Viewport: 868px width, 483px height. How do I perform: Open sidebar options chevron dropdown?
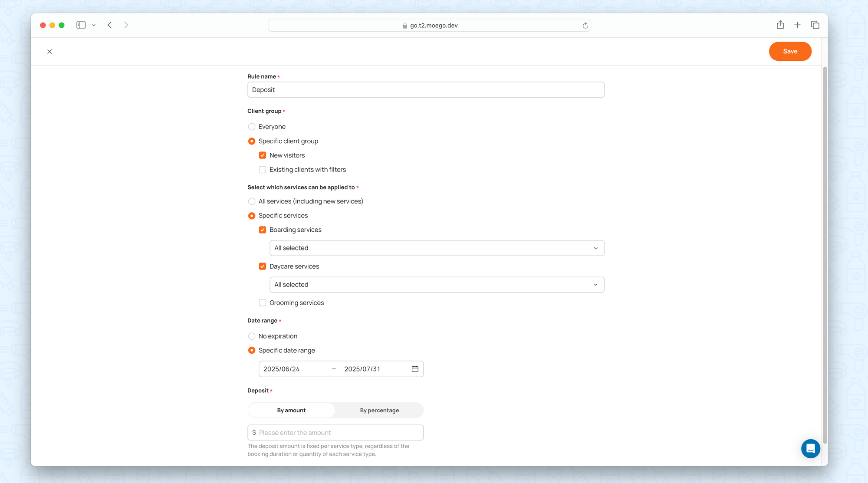click(x=94, y=25)
